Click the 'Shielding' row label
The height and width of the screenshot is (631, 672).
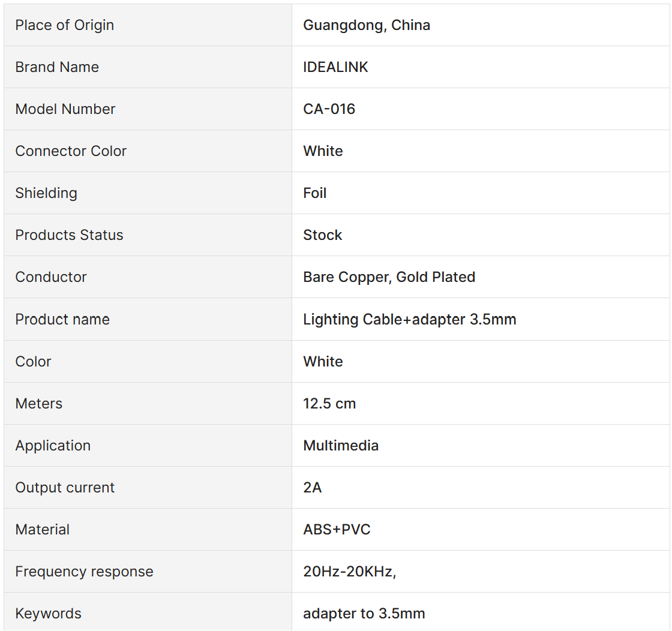click(46, 193)
